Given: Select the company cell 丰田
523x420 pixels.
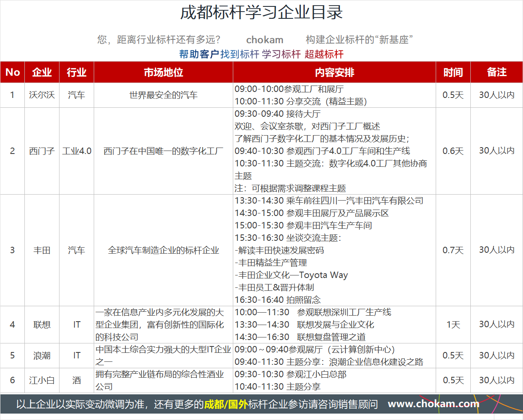Looking at the screenshot, I should 42,250.
